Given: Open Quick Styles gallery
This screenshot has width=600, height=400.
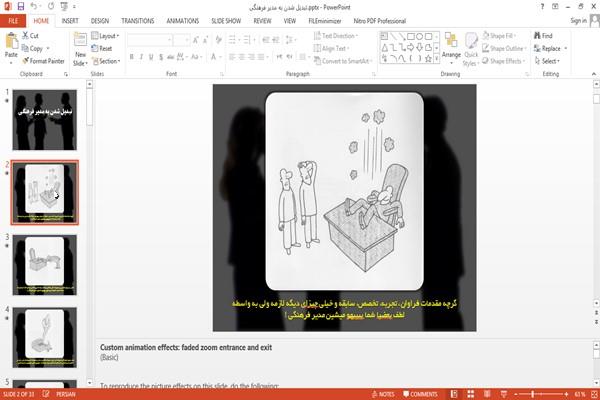Looking at the screenshot, I should click(471, 50).
